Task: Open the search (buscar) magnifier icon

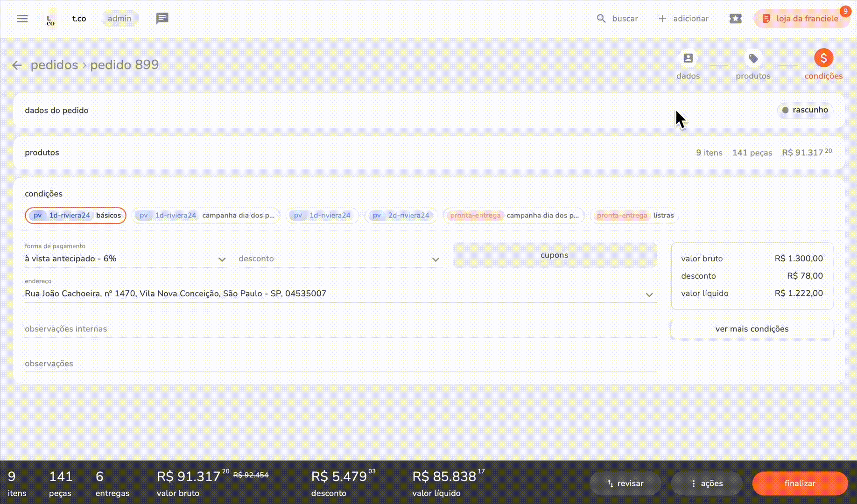Action: [x=601, y=19]
